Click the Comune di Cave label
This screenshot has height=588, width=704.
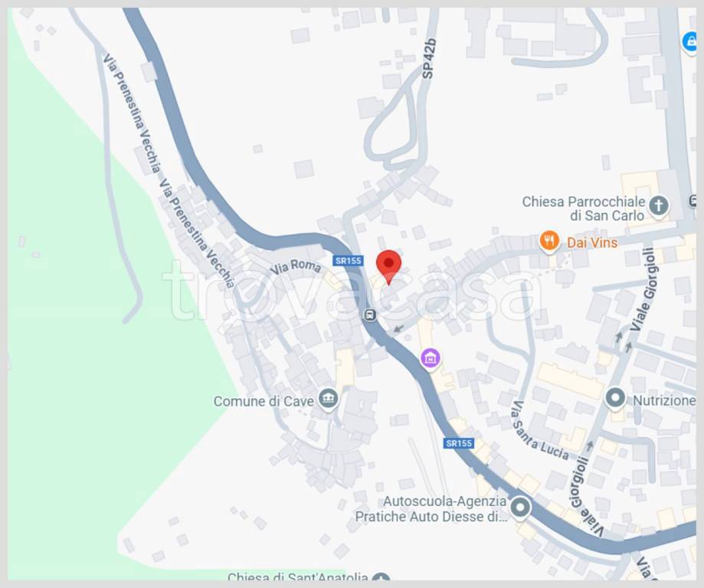(264, 401)
